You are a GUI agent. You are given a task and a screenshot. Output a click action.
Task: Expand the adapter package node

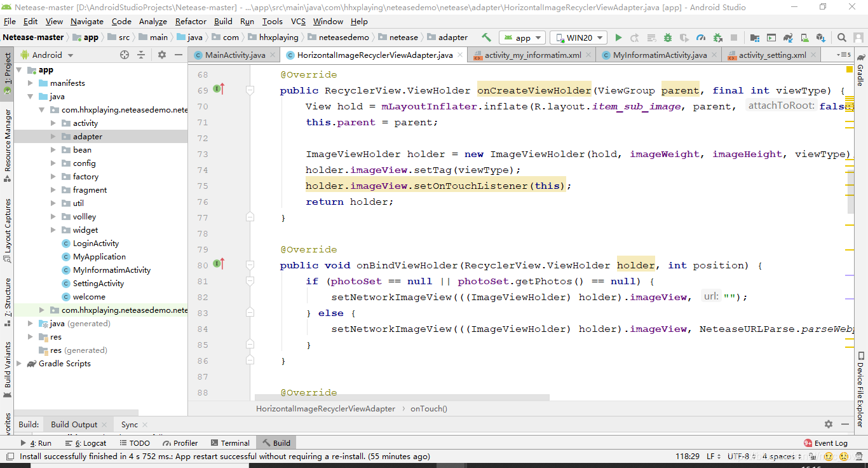click(53, 136)
